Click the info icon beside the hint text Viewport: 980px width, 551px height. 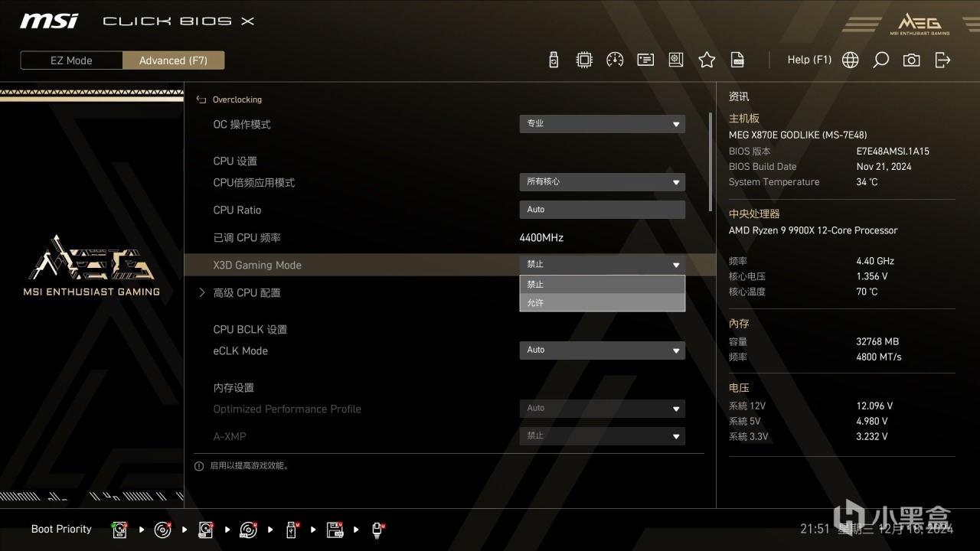point(199,465)
